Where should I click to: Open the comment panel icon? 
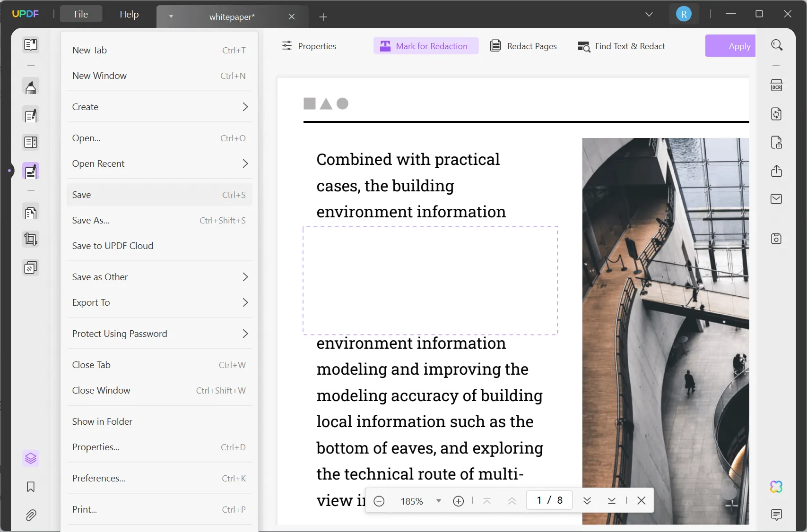point(776,515)
